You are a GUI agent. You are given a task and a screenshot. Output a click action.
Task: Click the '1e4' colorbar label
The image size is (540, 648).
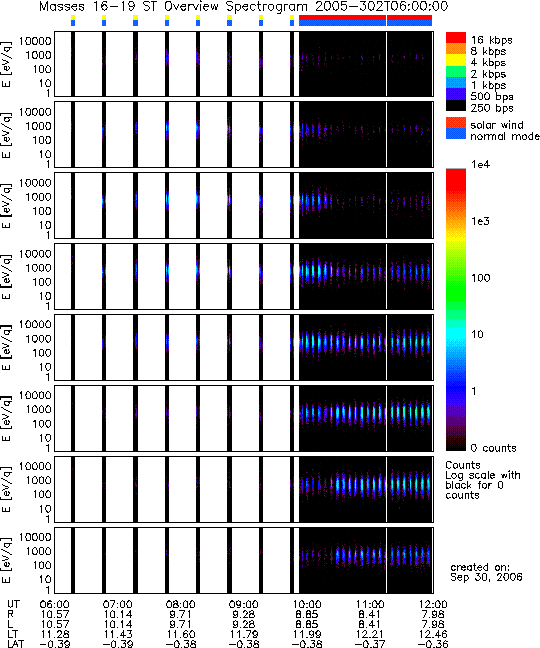(x=481, y=164)
